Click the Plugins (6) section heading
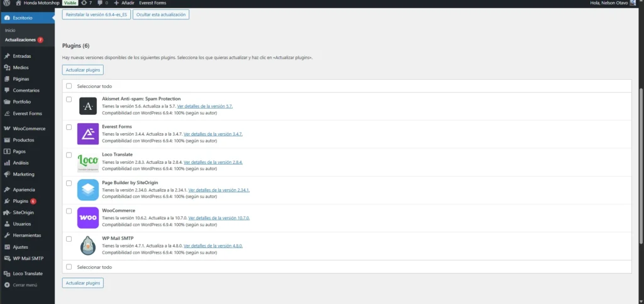644x304 pixels. click(75, 46)
